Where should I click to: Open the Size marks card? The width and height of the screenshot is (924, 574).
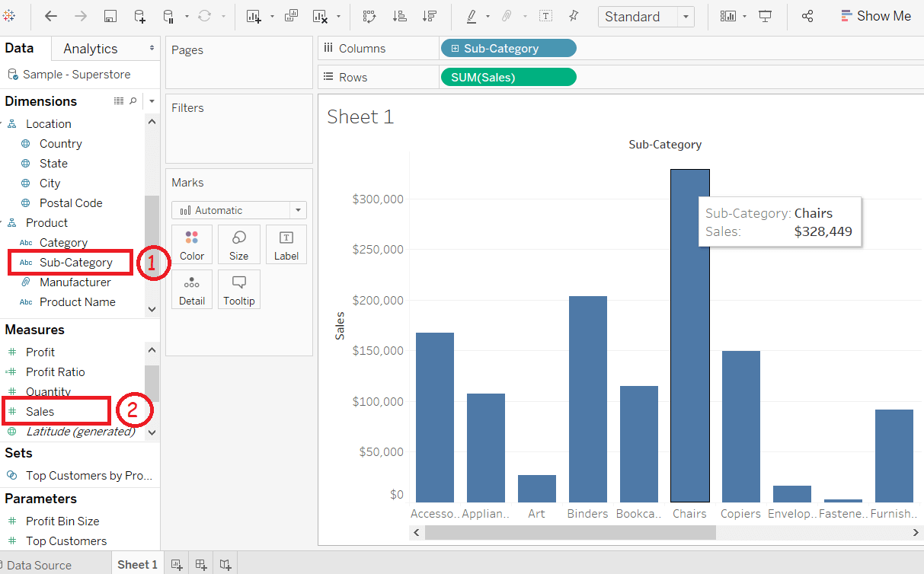(x=238, y=244)
